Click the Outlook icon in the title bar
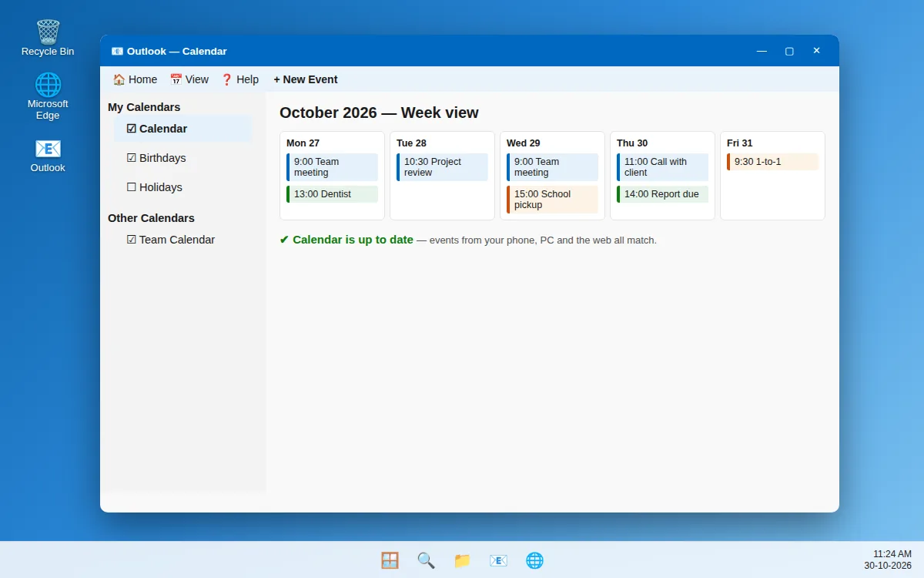 tap(117, 51)
